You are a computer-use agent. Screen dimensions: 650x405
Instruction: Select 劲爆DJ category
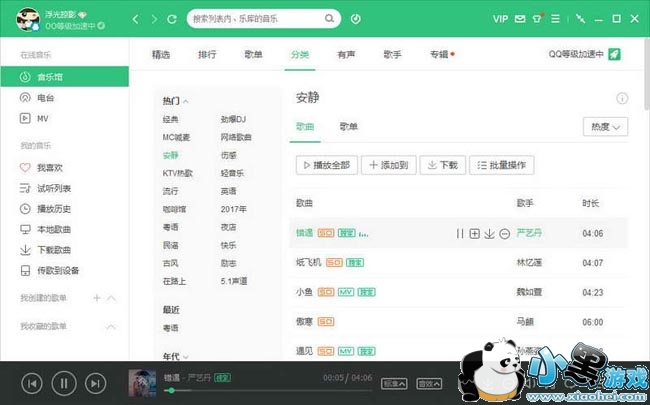point(233,119)
